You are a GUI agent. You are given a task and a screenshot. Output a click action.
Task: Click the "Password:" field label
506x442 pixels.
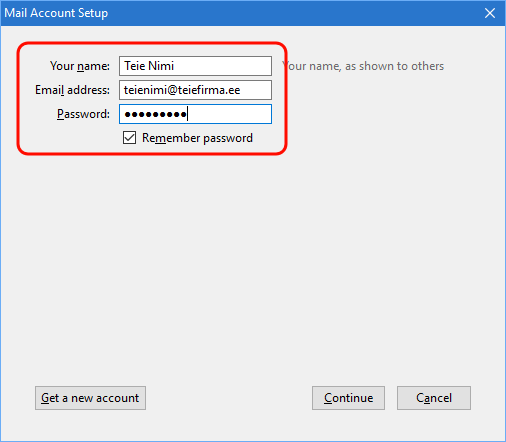(83, 114)
